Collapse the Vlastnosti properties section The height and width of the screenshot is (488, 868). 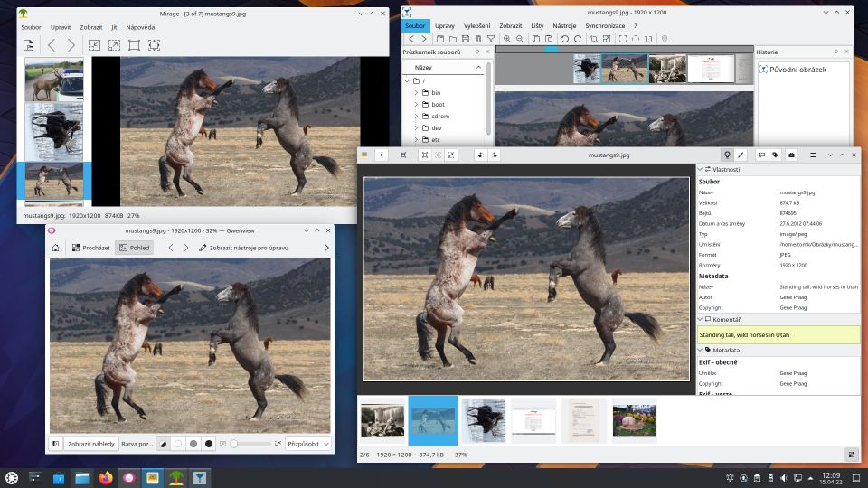pos(700,169)
